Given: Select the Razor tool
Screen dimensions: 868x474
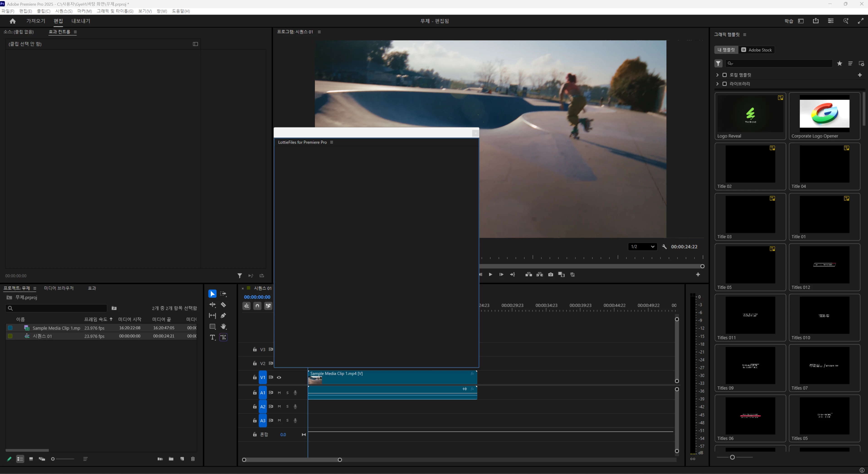Looking at the screenshot, I should pos(223,305).
